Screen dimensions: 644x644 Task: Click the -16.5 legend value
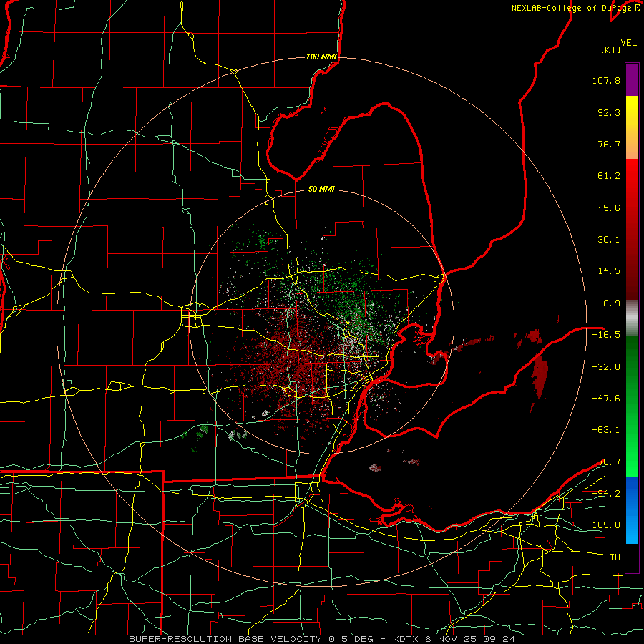tap(606, 335)
